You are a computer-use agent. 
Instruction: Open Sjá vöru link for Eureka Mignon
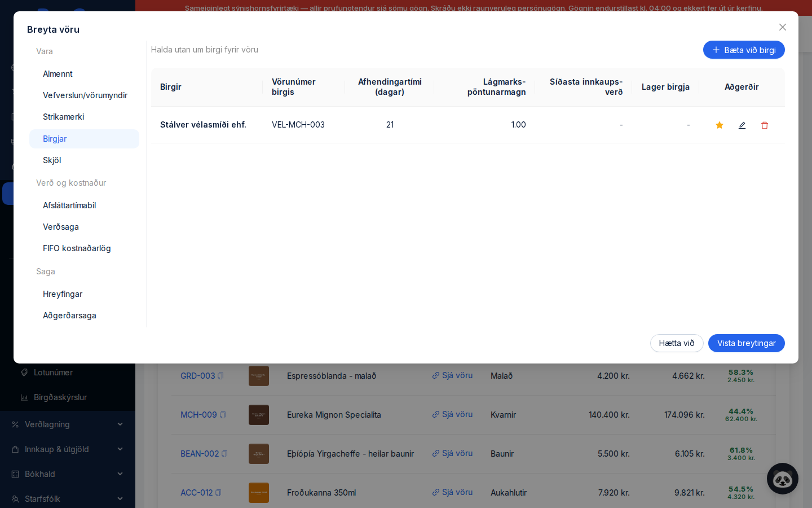tap(452, 414)
